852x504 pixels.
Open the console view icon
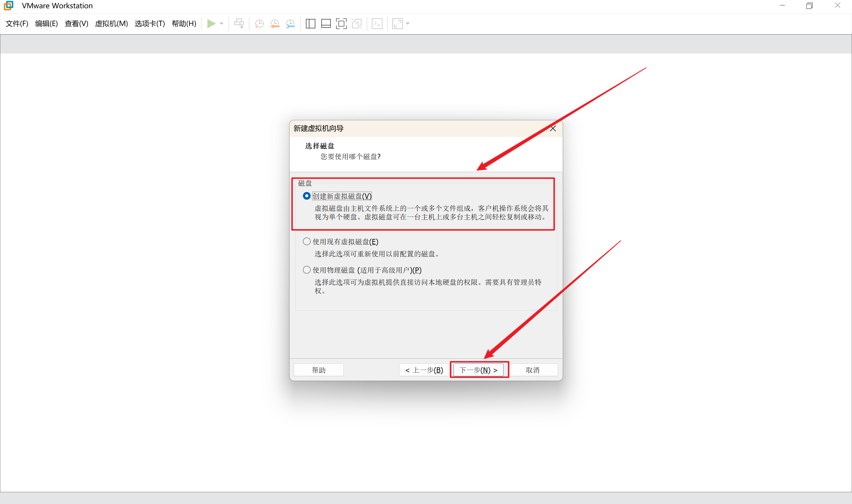coord(377,23)
